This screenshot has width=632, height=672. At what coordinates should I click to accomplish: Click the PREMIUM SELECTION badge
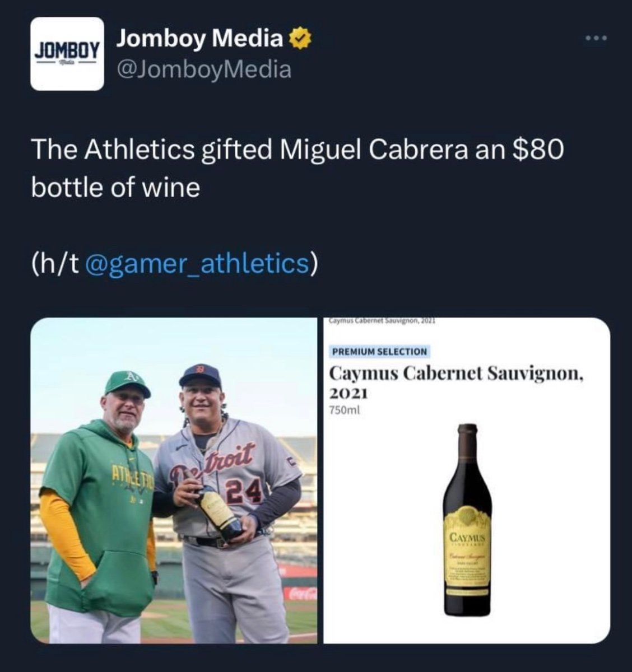click(x=379, y=352)
